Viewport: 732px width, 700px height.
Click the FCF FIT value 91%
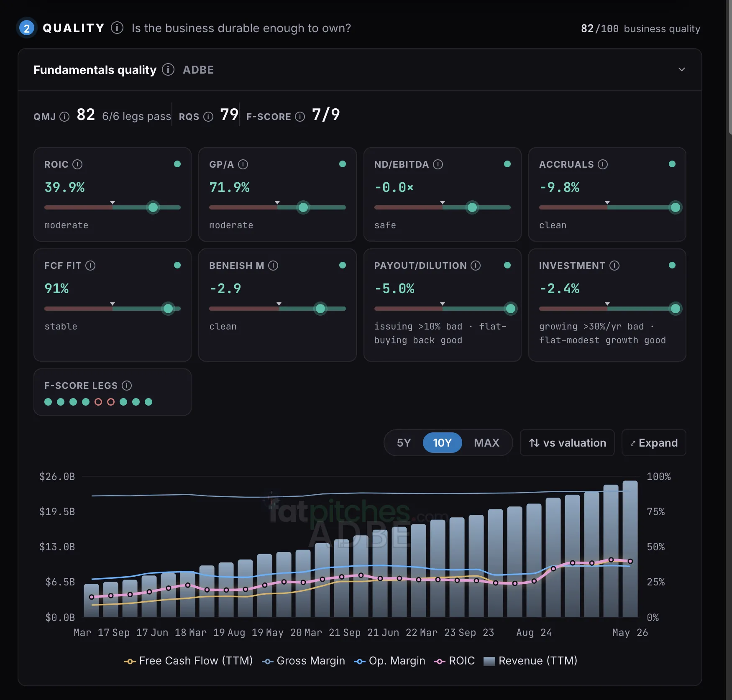pos(56,289)
